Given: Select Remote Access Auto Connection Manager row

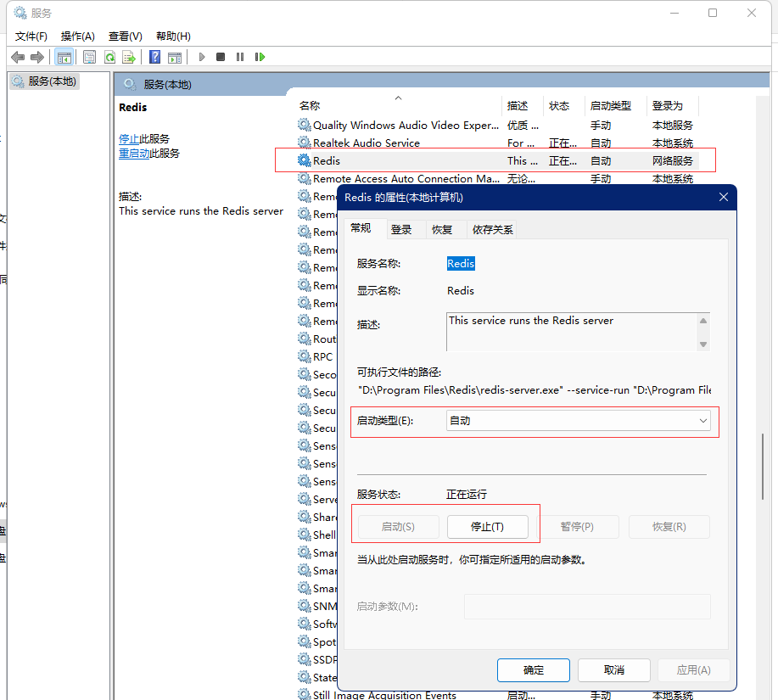Looking at the screenshot, I should click(x=498, y=178).
